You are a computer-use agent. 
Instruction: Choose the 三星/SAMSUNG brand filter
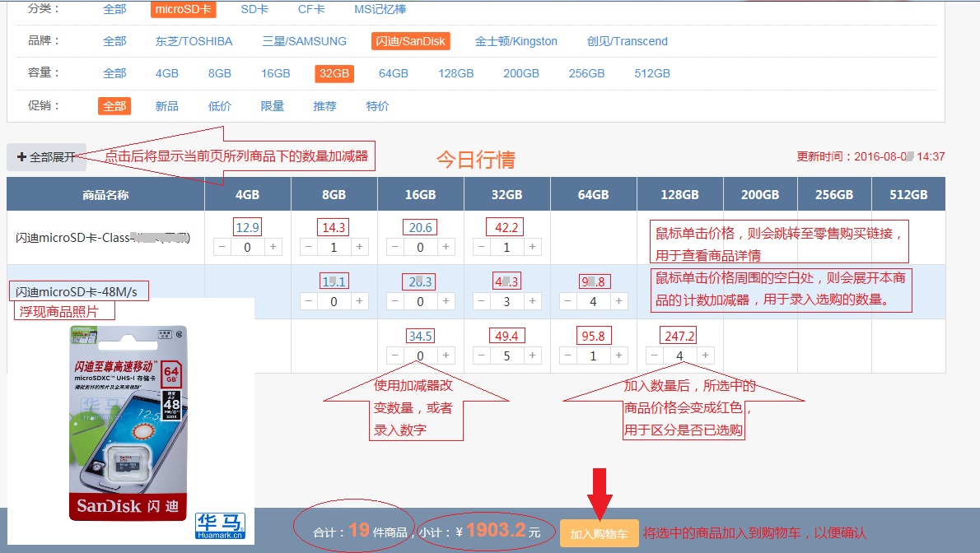click(305, 41)
